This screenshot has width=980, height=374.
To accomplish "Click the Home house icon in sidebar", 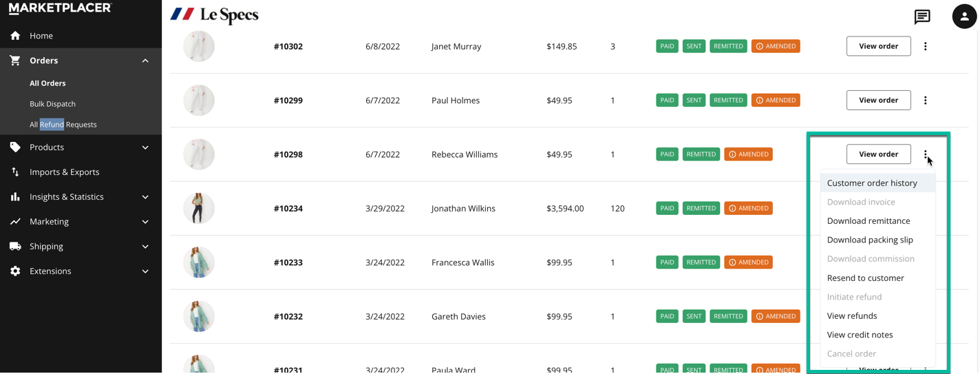I will [x=15, y=36].
